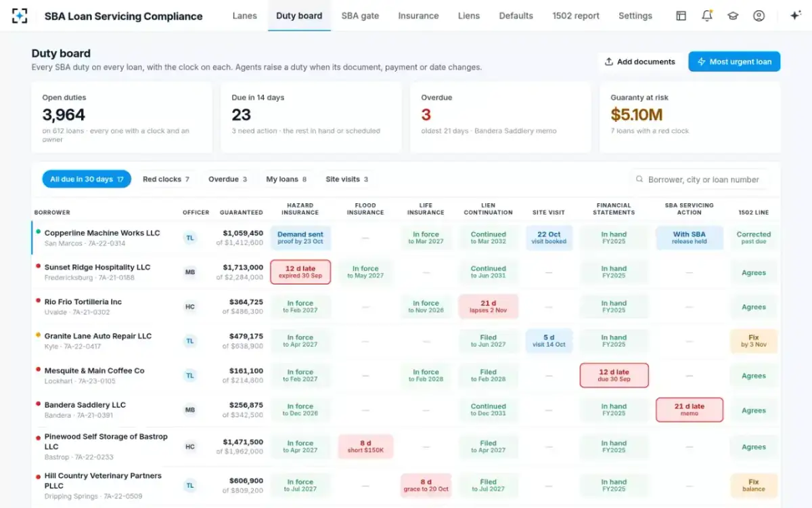Click the 12 d late due 30 Sep cell

tap(614, 375)
